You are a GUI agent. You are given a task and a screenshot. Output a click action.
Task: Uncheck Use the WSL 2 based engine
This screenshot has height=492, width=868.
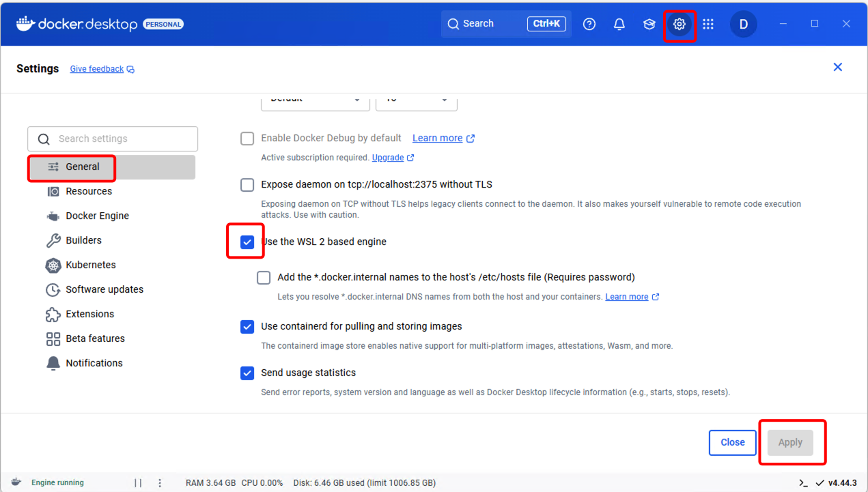(247, 242)
